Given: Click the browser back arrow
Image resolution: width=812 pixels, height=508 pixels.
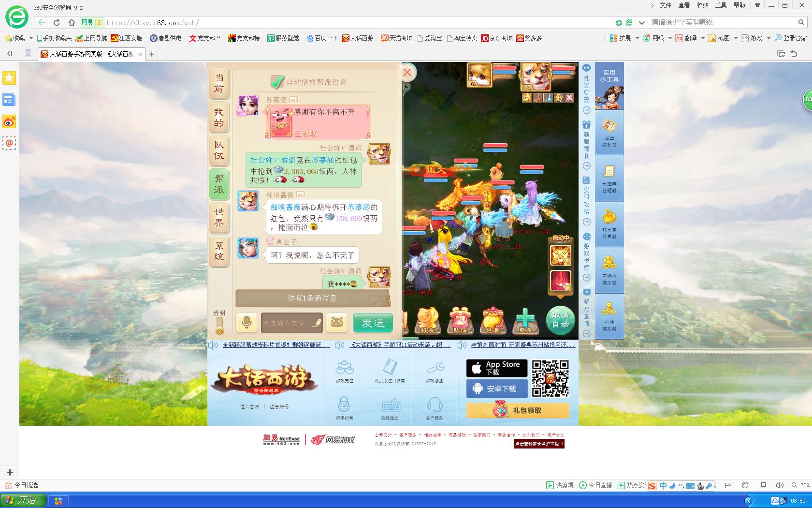Looking at the screenshot, I should [42, 22].
